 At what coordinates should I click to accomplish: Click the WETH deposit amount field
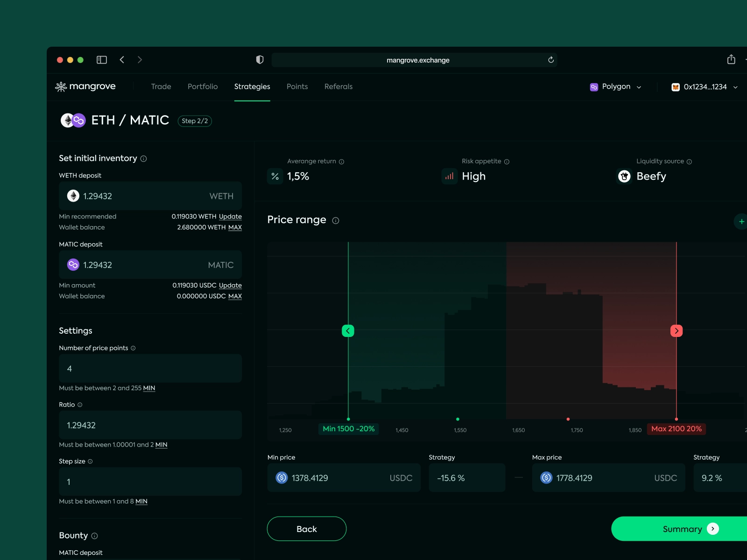tap(150, 196)
